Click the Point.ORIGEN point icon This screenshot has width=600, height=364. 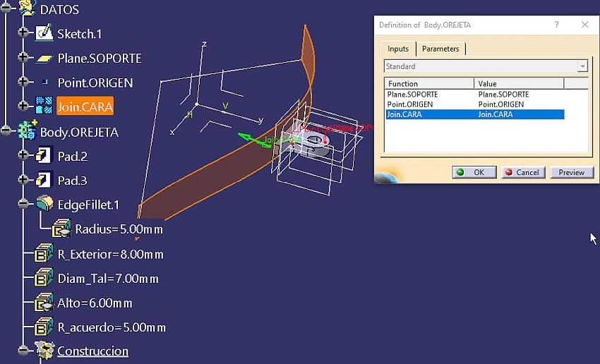[x=45, y=82]
